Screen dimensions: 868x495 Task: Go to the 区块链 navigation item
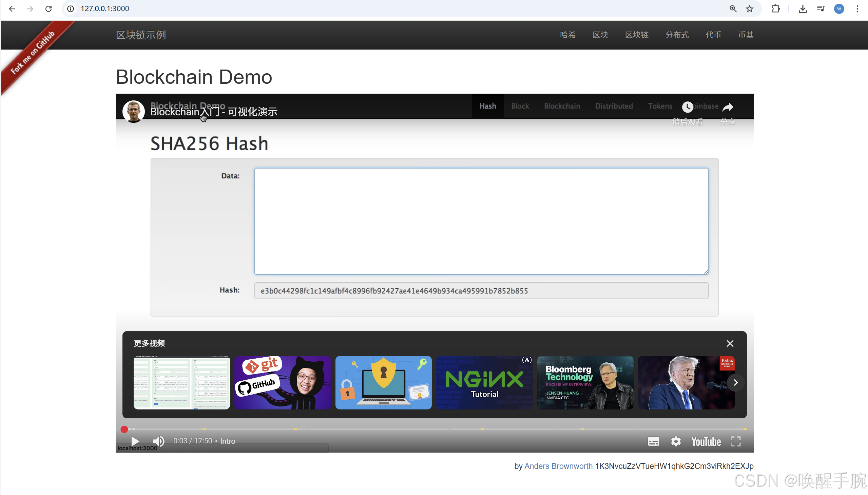[x=637, y=35]
